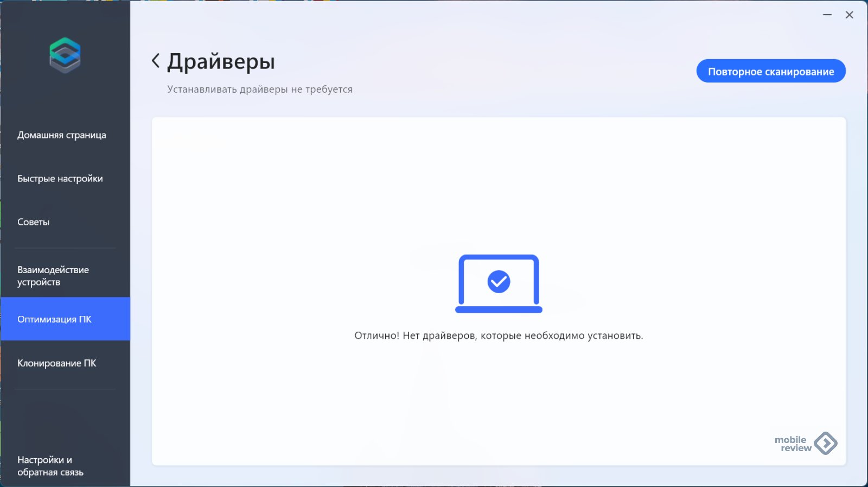This screenshot has width=868, height=487.
Task: Select the highlighted Оптимизация ПК item
Action: tap(55, 319)
